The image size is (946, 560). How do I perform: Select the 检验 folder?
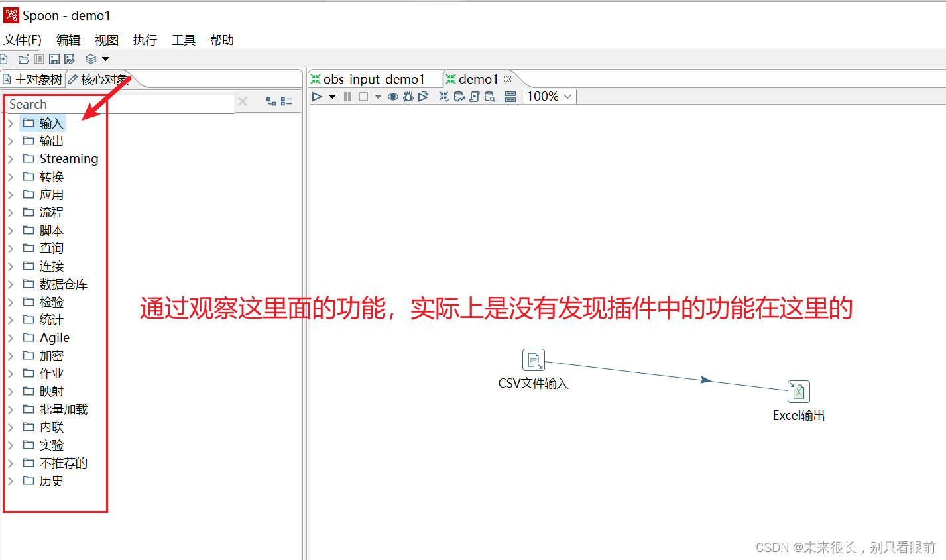[x=43, y=302]
